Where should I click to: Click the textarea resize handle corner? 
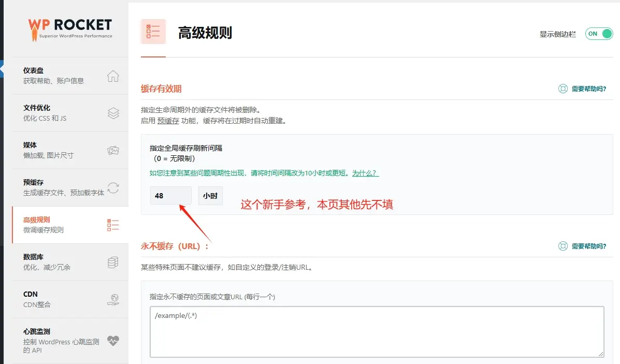click(601, 355)
